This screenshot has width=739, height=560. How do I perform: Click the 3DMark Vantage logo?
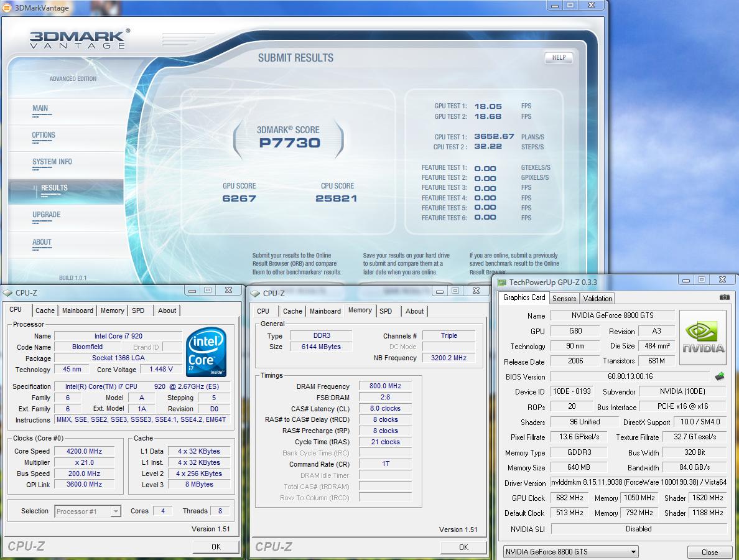[79, 39]
